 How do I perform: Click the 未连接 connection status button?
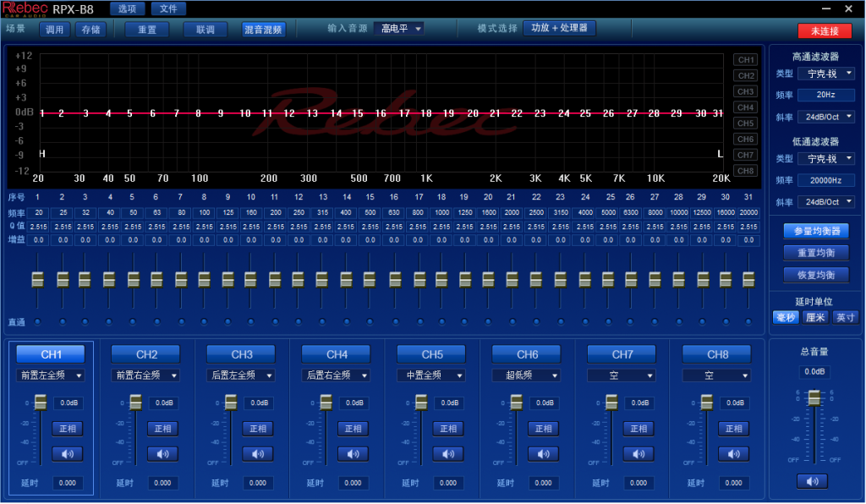pos(825,31)
